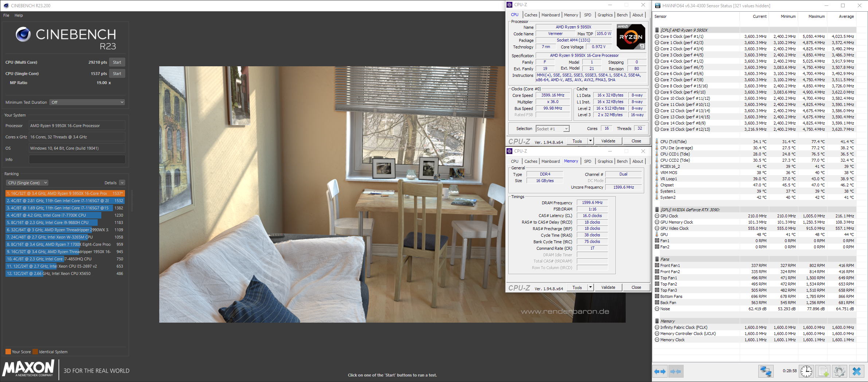Click the clock icon of Core 0 Clock row
Image resolution: width=868 pixels, height=382 pixels.
[x=657, y=36]
